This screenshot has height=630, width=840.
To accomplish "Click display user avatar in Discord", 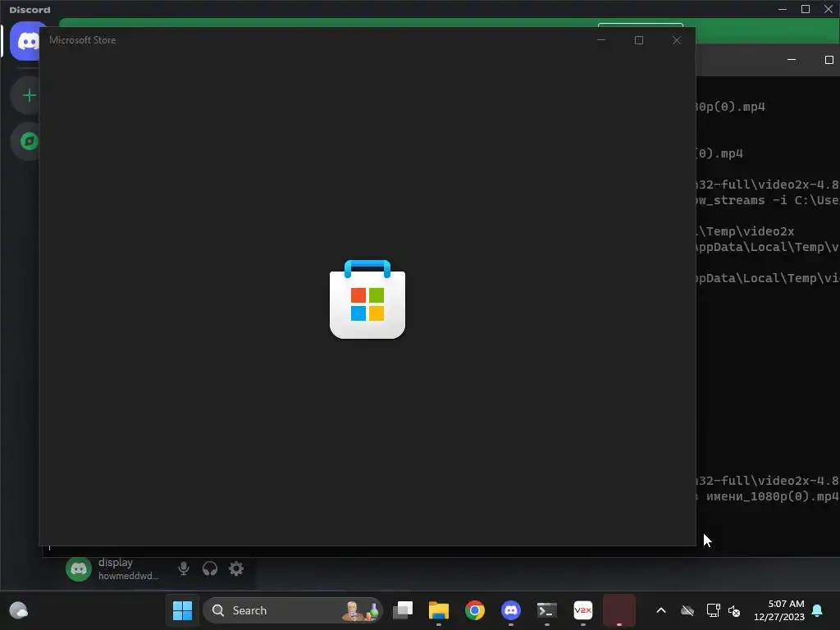I will [79, 568].
